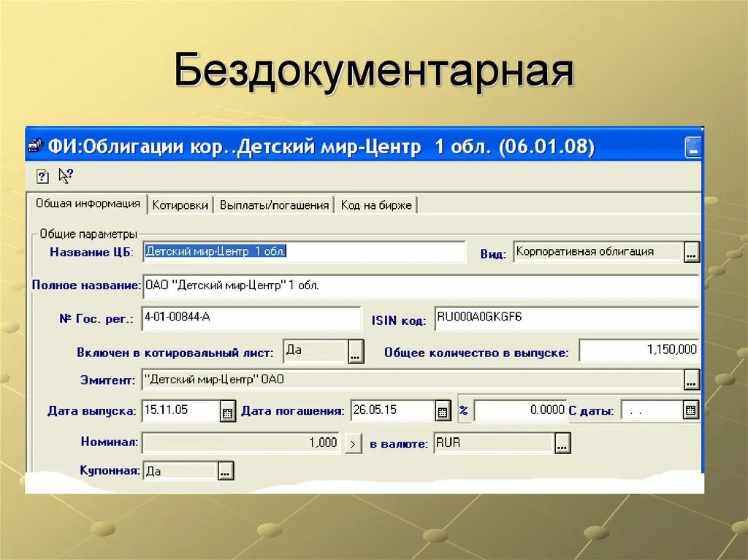Click window title ФИ:Облигации кор..Детский мир-Центр

point(234,147)
